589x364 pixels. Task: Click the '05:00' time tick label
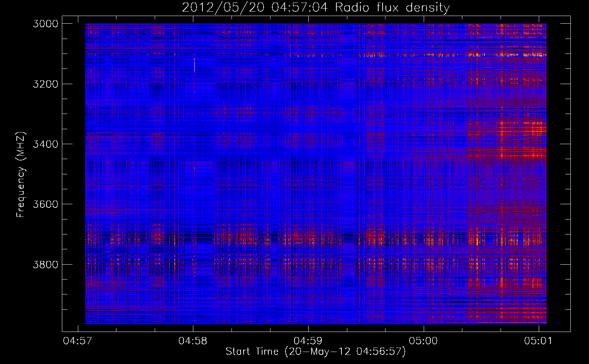pos(423,341)
